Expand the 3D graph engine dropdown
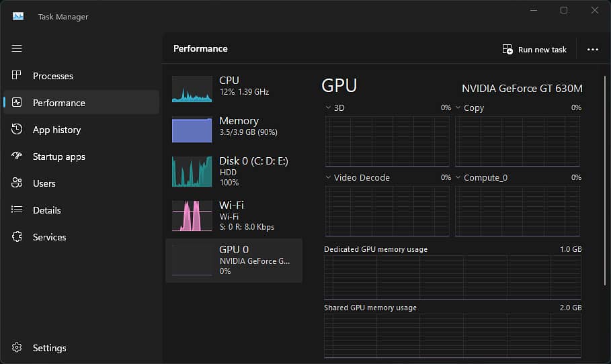The image size is (611, 364). [x=328, y=107]
